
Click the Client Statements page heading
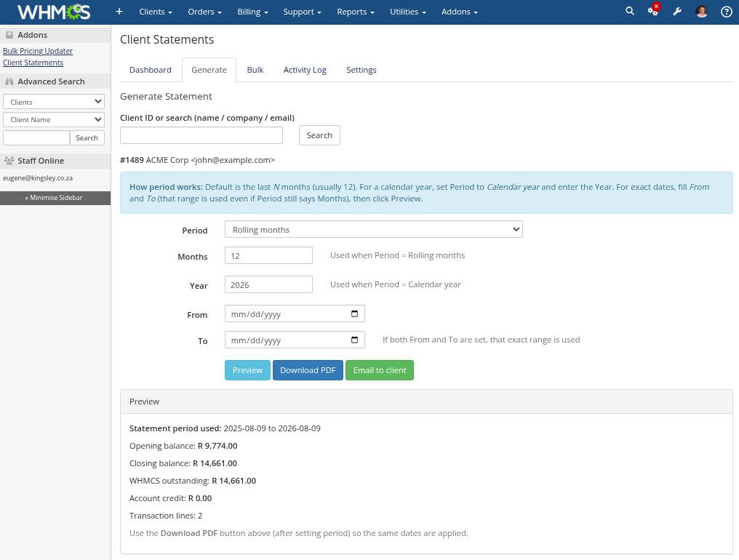pyautogui.click(x=167, y=39)
